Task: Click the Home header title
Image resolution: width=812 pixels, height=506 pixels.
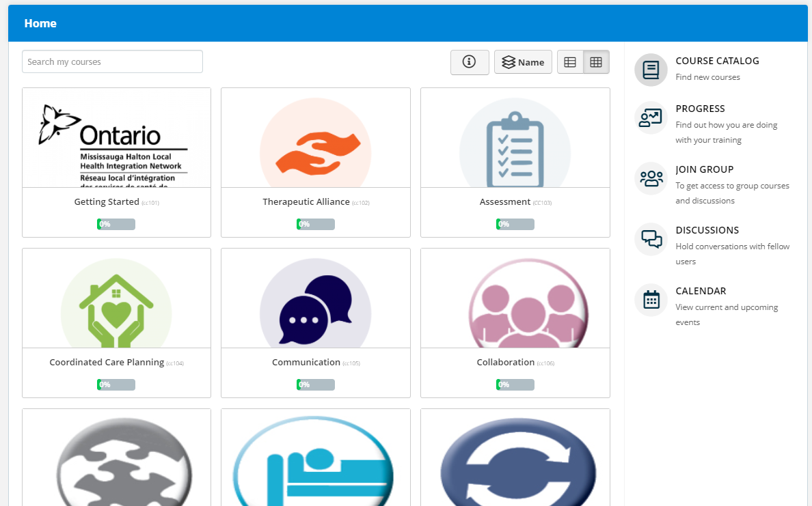Action: (40, 23)
